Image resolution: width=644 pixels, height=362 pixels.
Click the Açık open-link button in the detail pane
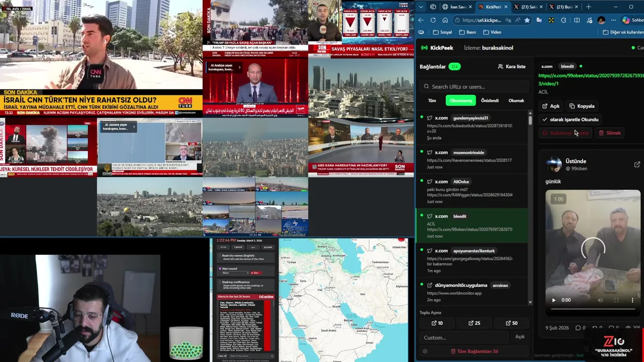click(551, 106)
